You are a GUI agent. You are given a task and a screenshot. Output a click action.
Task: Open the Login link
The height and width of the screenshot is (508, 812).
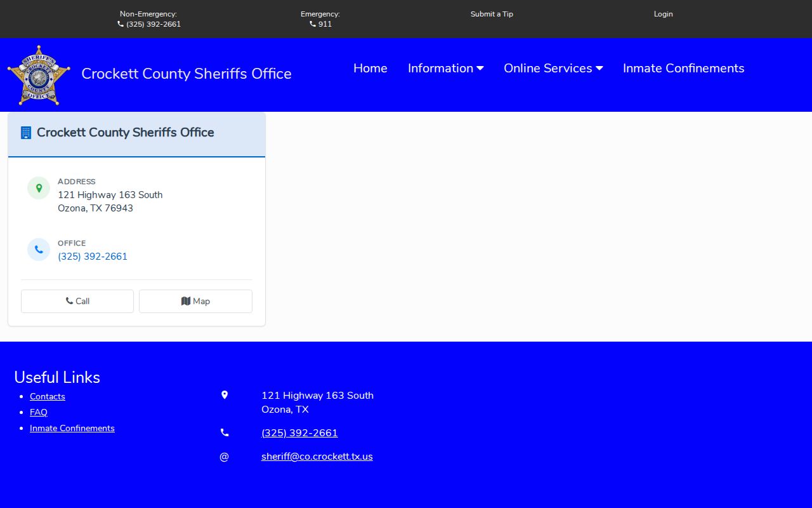pos(664,14)
